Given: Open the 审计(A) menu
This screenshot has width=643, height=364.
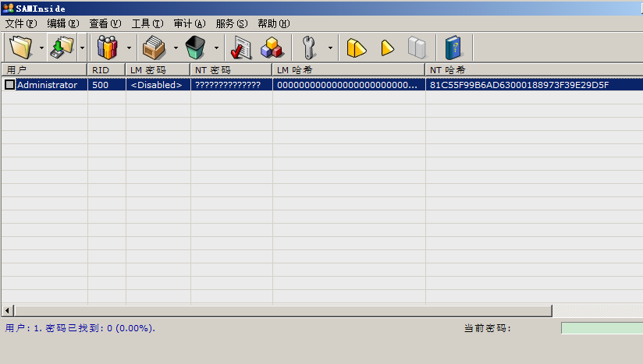Looking at the screenshot, I should 190,23.
